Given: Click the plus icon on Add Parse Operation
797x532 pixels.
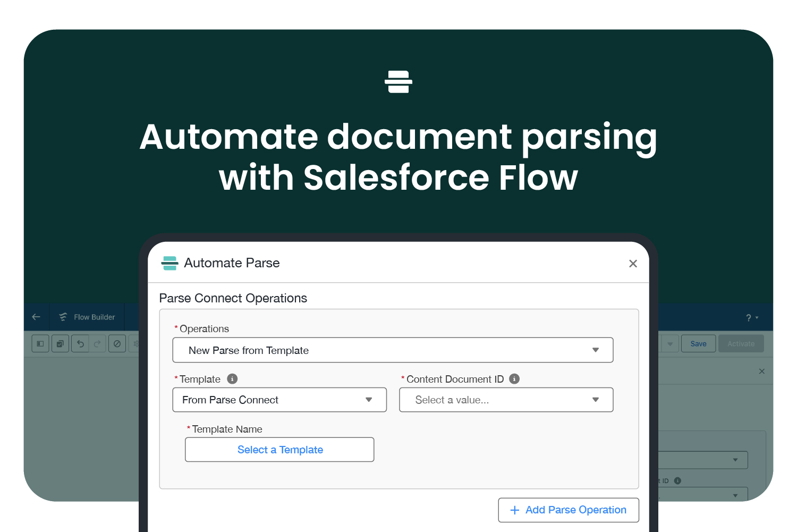Looking at the screenshot, I should (x=514, y=510).
